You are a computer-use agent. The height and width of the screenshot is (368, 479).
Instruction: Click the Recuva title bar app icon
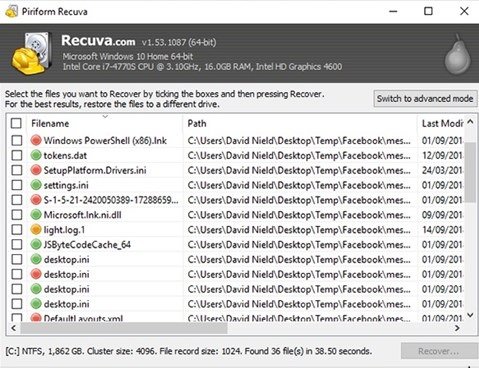coord(11,12)
